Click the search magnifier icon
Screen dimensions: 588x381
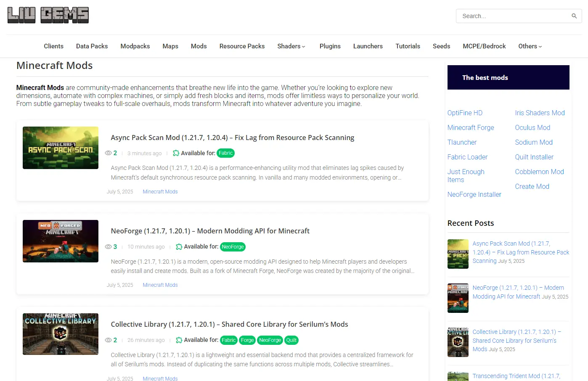point(574,16)
